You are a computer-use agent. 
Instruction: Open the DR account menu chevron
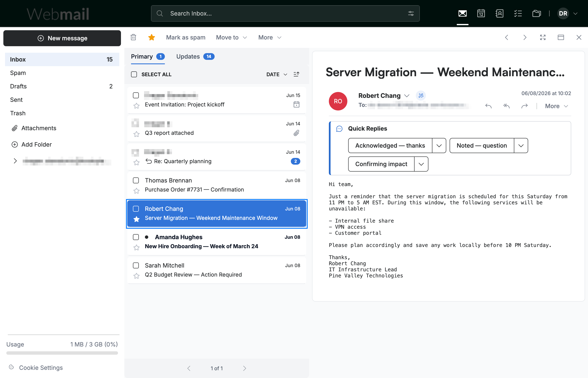tap(575, 13)
